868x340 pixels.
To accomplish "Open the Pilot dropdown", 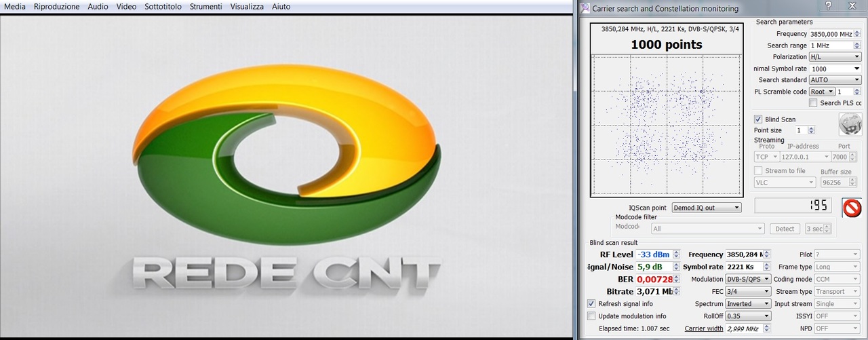I will 837,254.
